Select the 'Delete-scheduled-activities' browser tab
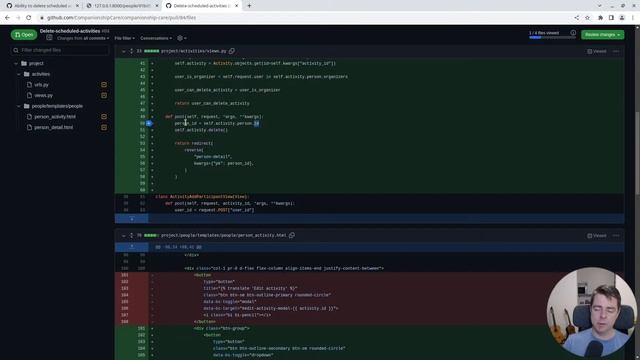Viewport: 640px width, 360px height. (203, 6)
